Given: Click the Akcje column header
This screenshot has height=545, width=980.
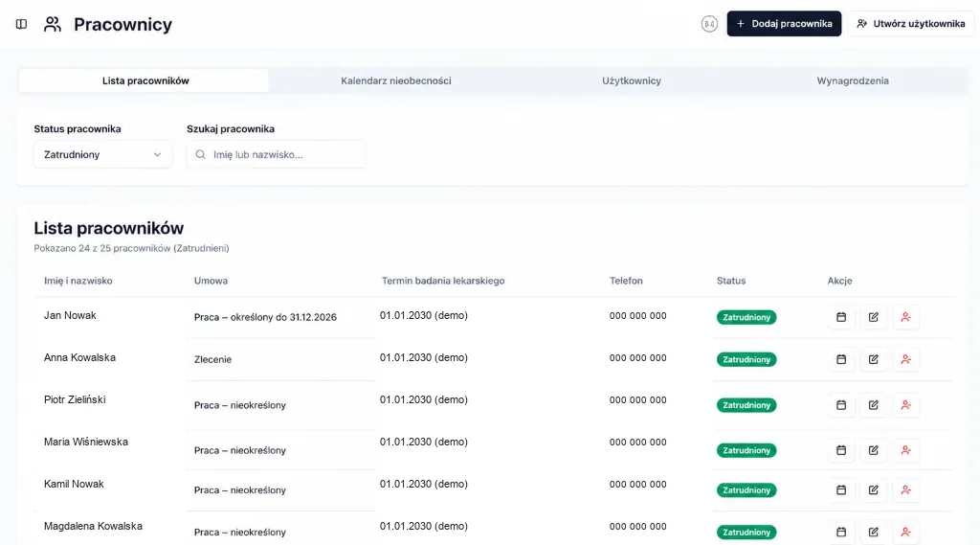Looking at the screenshot, I should (x=839, y=281).
